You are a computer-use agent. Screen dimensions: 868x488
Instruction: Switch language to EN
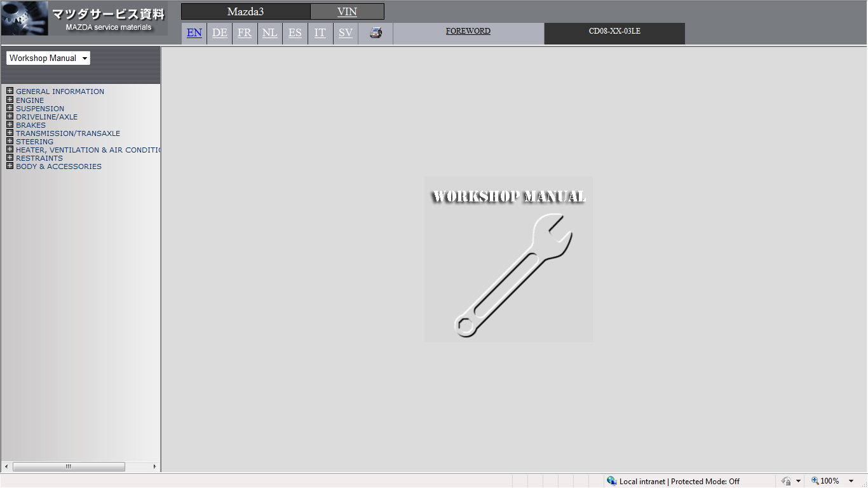194,33
